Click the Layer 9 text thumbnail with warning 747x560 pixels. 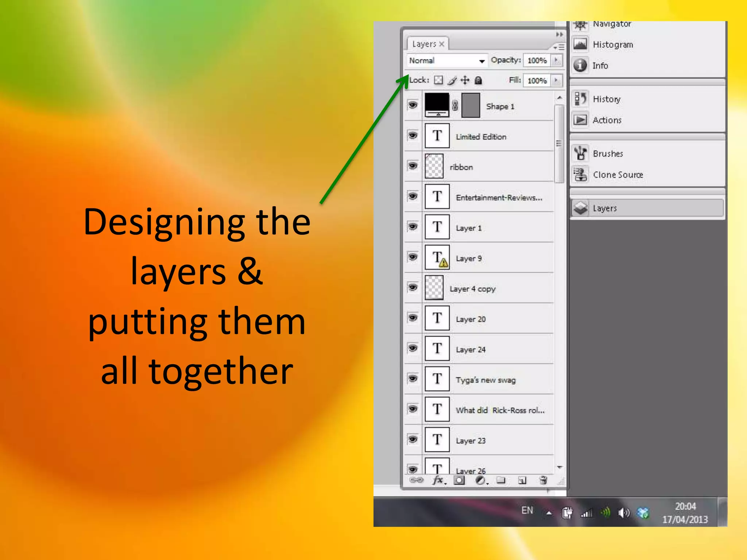click(x=437, y=257)
